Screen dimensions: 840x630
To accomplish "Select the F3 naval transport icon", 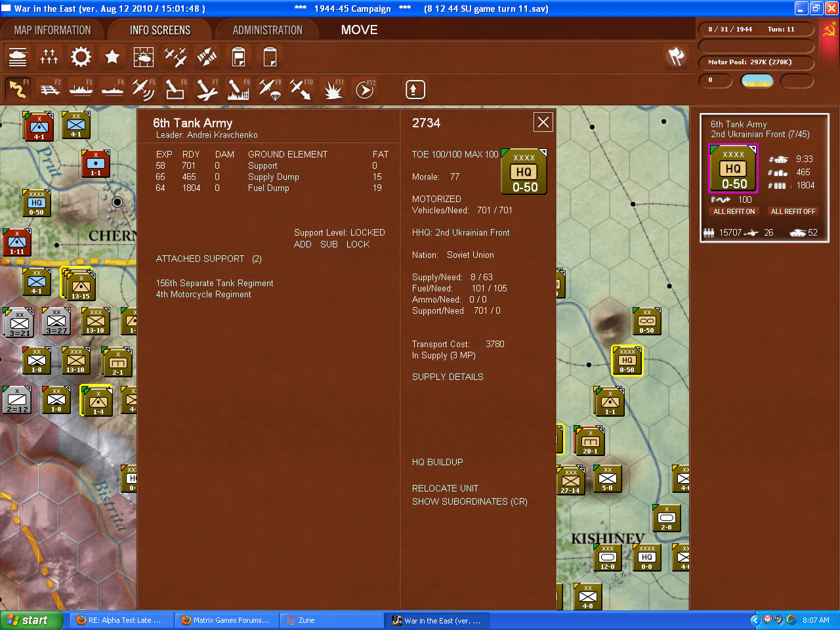I will (81, 89).
